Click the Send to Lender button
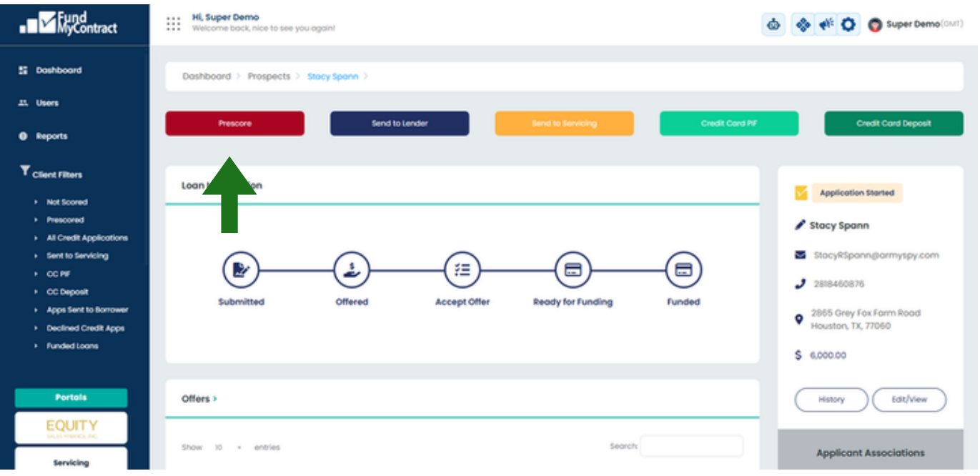Image resolution: width=980 pixels, height=476 pixels. click(400, 124)
